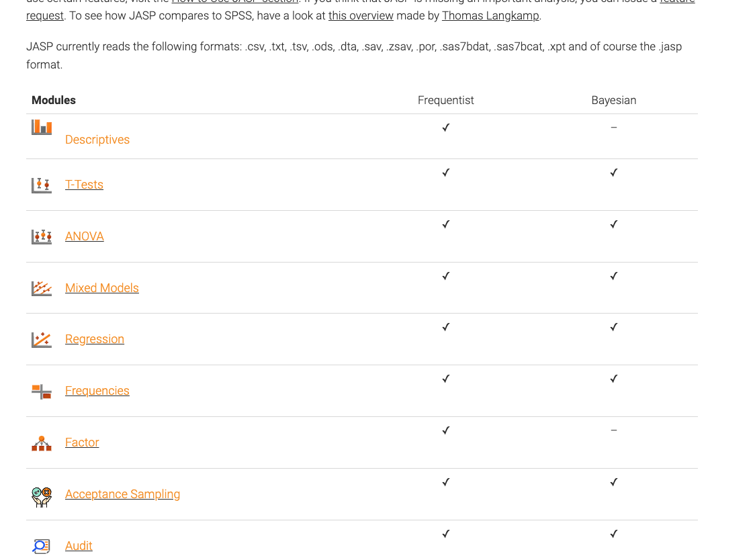Click the Descriptives bar chart icon
The width and height of the screenshot is (753, 560).
pyautogui.click(x=42, y=127)
